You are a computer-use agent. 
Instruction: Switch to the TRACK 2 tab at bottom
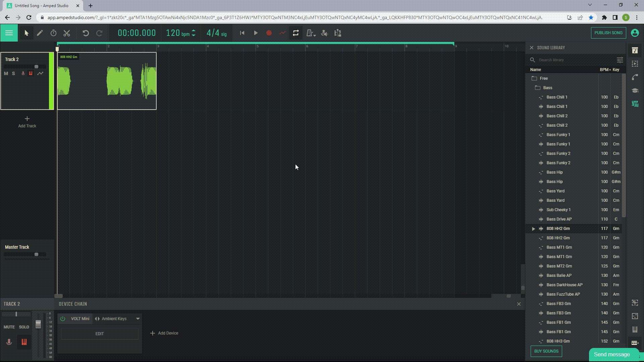(x=12, y=304)
